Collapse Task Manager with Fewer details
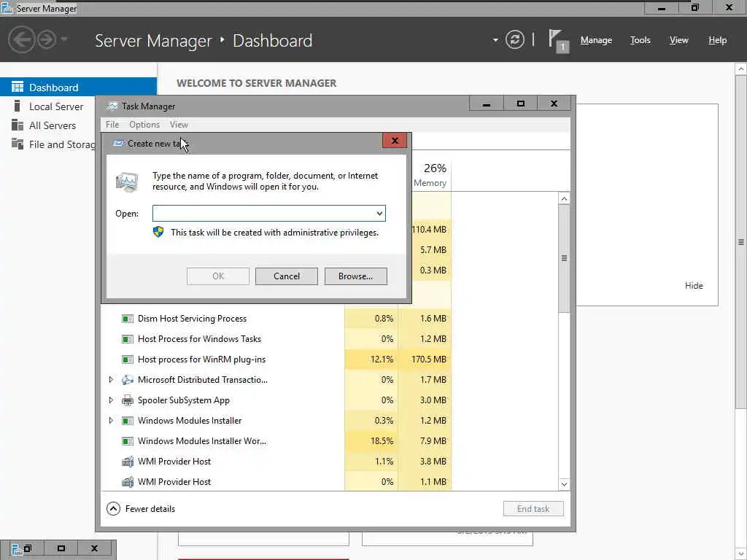This screenshot has width=747, height=560. [141, 508]
